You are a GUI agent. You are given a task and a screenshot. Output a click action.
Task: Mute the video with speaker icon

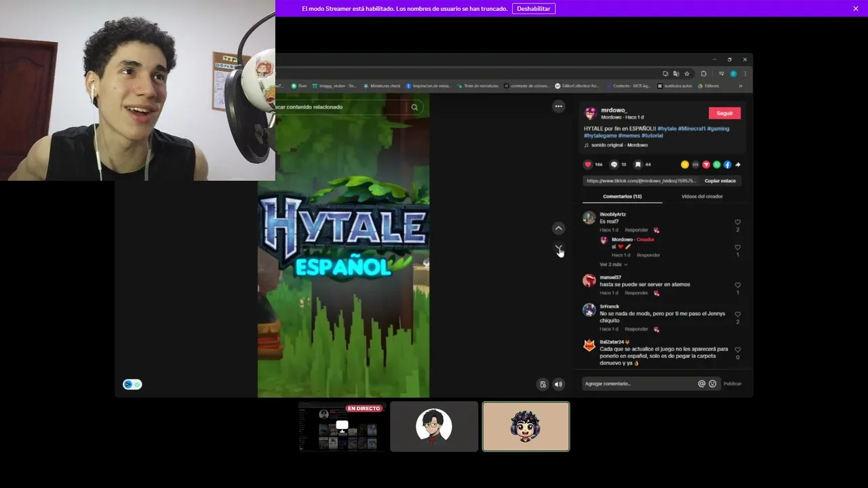(x=558, y=384)
